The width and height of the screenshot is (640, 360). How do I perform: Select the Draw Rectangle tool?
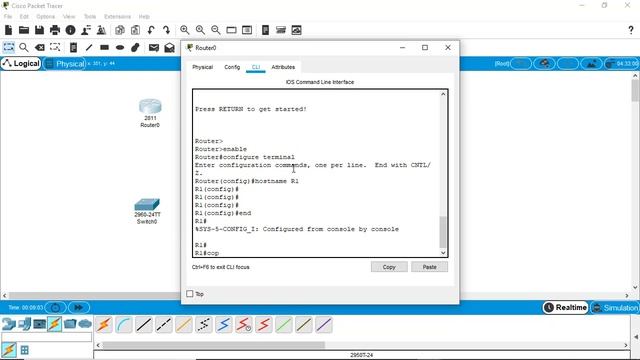click(x=104, y=47)
